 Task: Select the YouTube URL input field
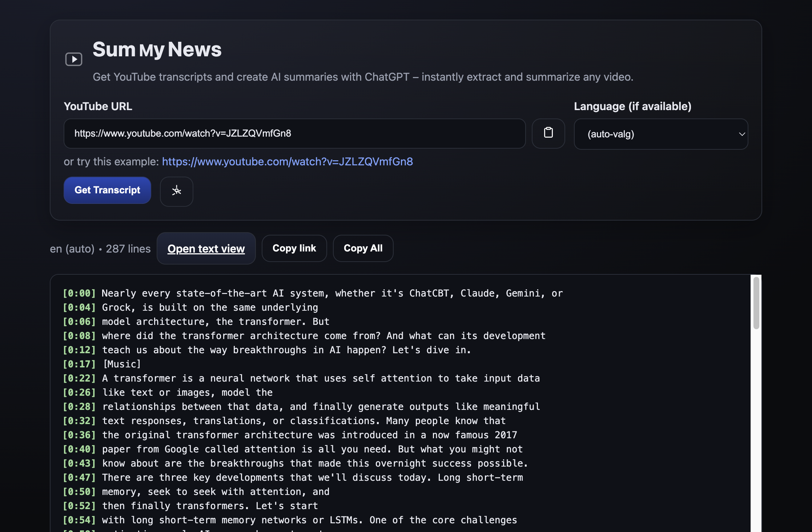(294, 133)
